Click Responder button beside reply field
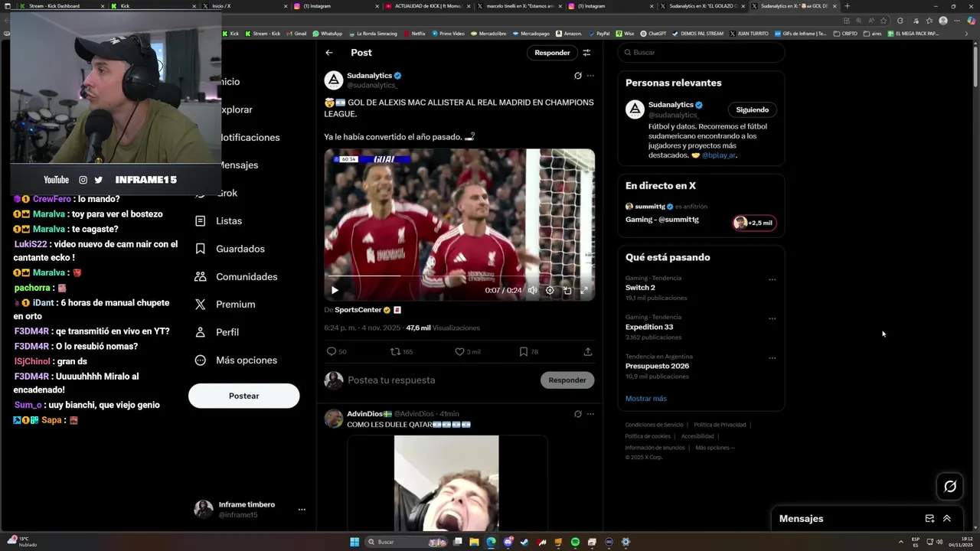The width and height of the screenshot is (980, 551). [x=567, y=380]
